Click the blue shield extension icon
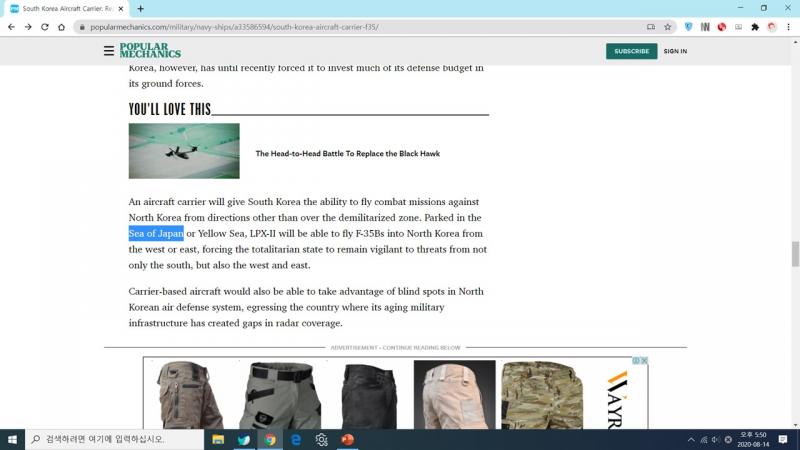 tap(688, 27)
